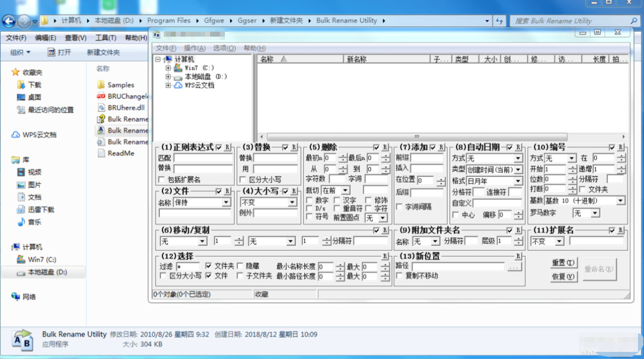The image size is (644, 359).
Task: Click the refresh icon beside the address bar
Action: 499,21
